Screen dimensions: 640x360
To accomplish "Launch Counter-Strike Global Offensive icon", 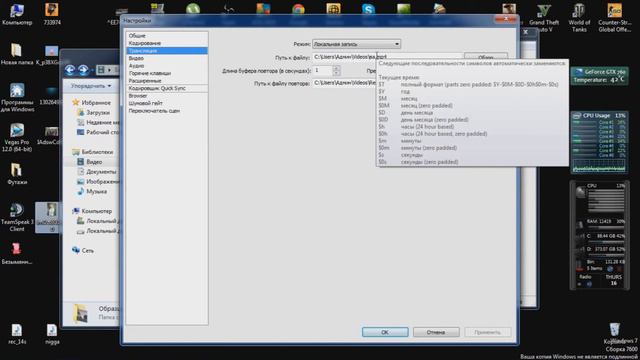I will 614,18.
